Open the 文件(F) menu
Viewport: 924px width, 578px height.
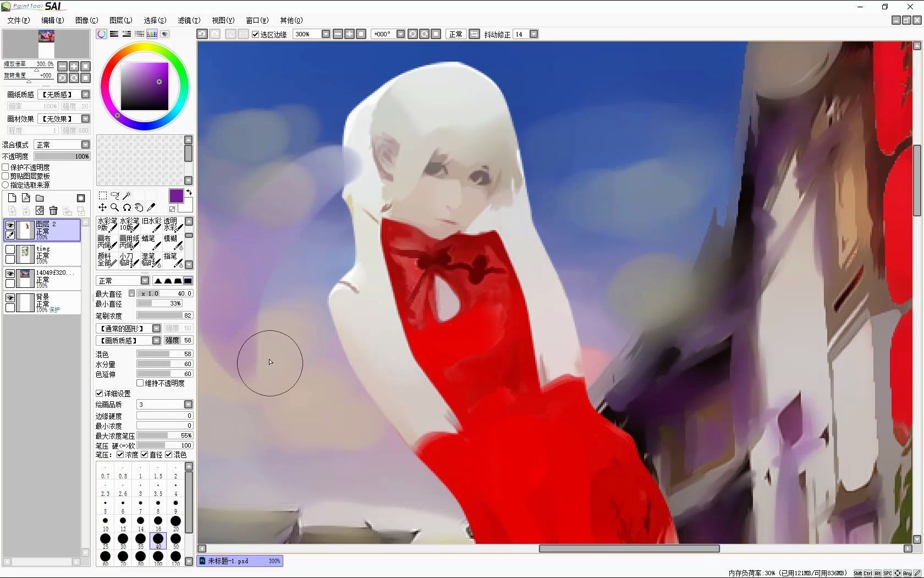point(19,20)
